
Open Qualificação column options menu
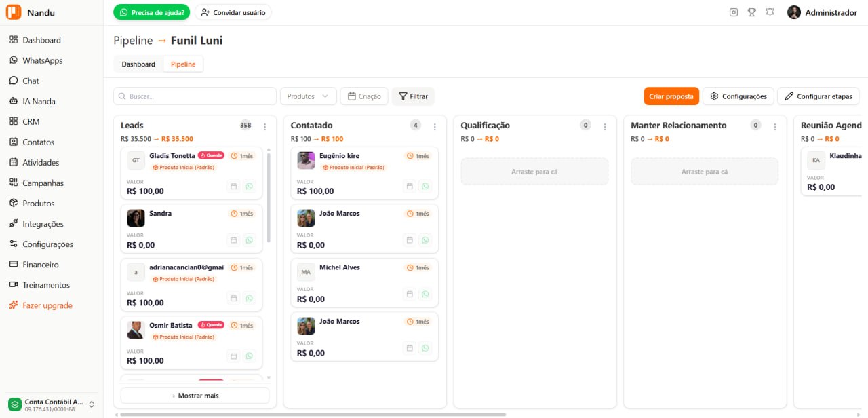click(x=605, y=127)
